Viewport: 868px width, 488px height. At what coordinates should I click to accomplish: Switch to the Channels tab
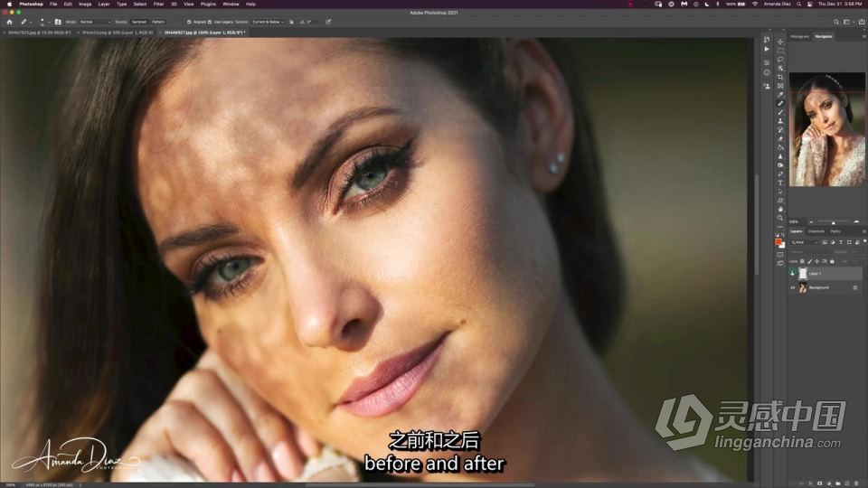point(816,231)
